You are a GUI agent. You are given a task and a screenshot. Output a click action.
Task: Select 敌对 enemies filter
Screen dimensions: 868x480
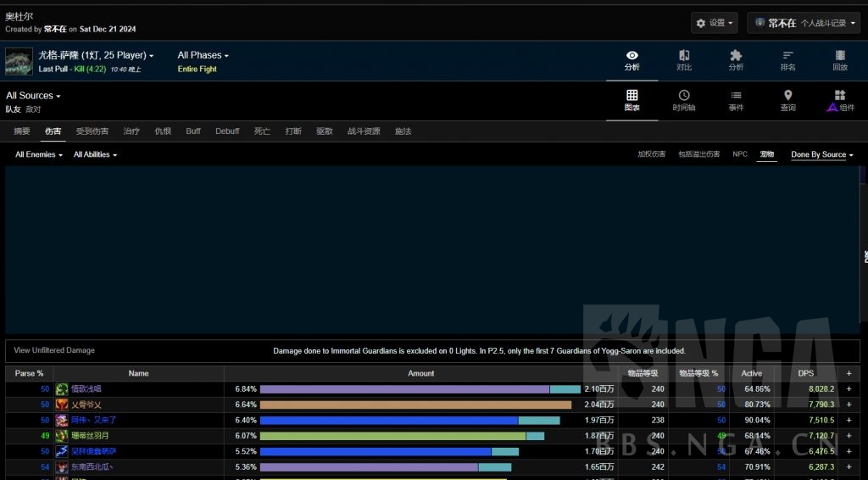click(33, 109)
